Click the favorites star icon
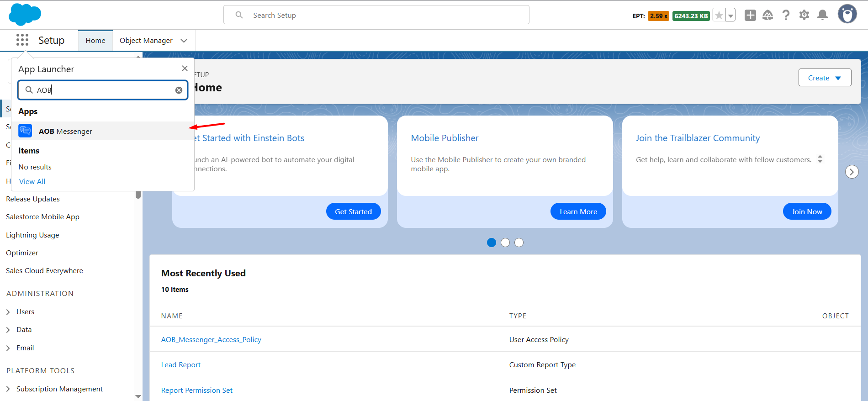 point(719,16)
